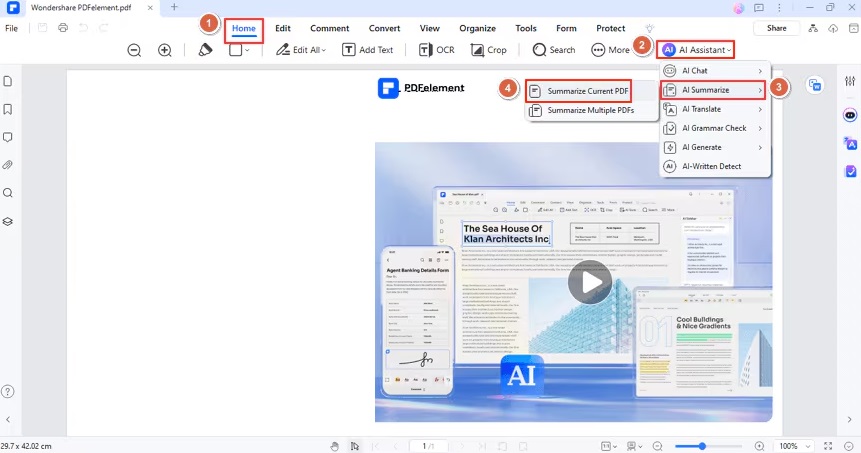Open a new tab with plus icon
The height and width of the screenshot is (453, 861).
[x=174, y=7]
